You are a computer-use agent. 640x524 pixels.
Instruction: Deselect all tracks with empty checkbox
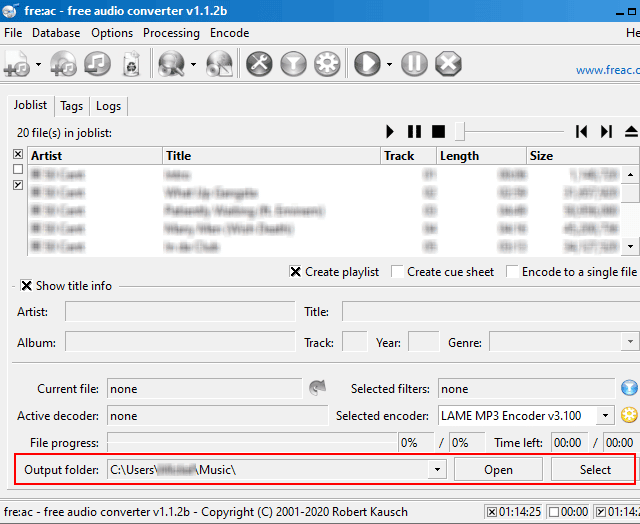tap(18, 169)
